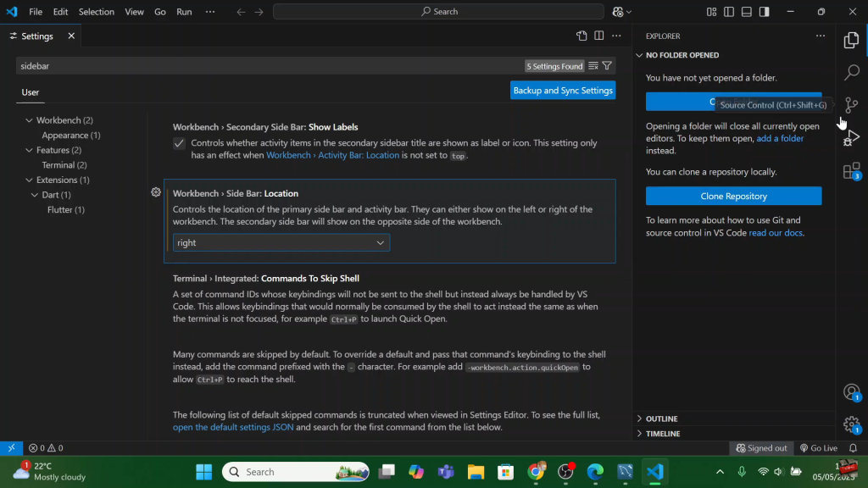Go forward navigation arrow
The height and width of the screenshot is (488, 868).
[259, 12]
